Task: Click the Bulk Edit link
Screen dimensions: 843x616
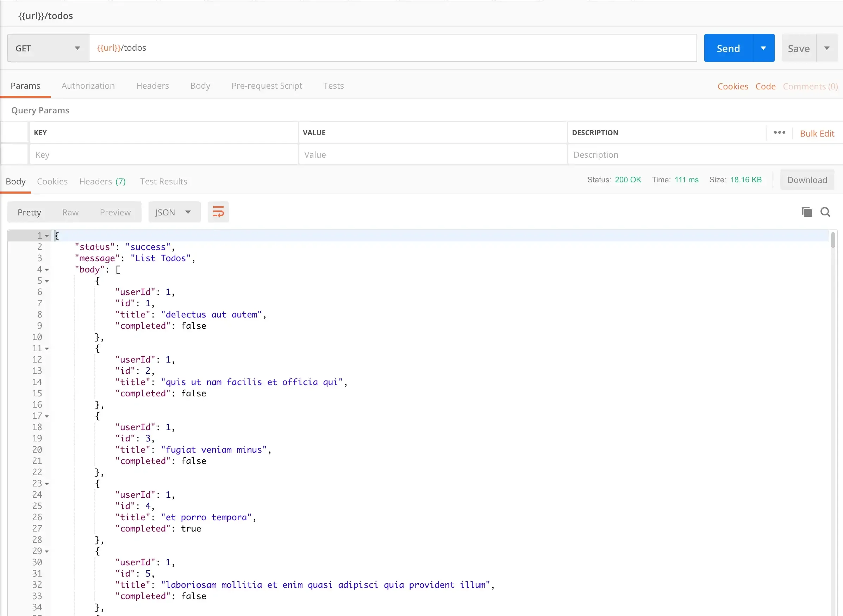Action: click(x=817, y=133)
